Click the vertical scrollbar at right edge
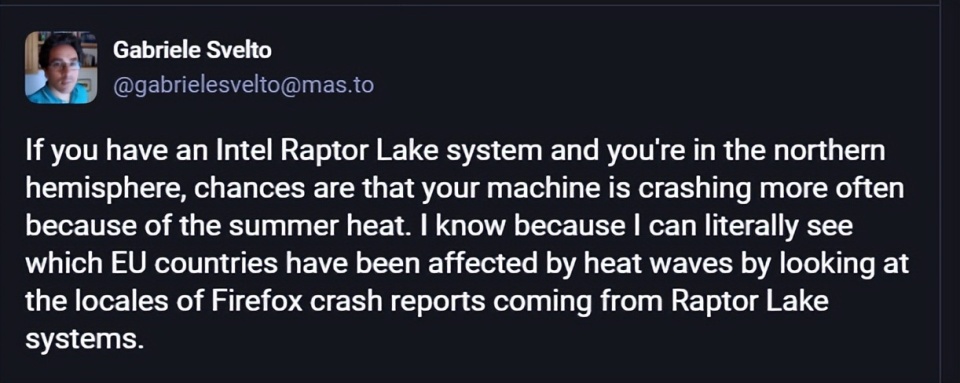Image resolution: width=960 pixels, height=383 pixels. pyautogui.click(x=950, y=192)
